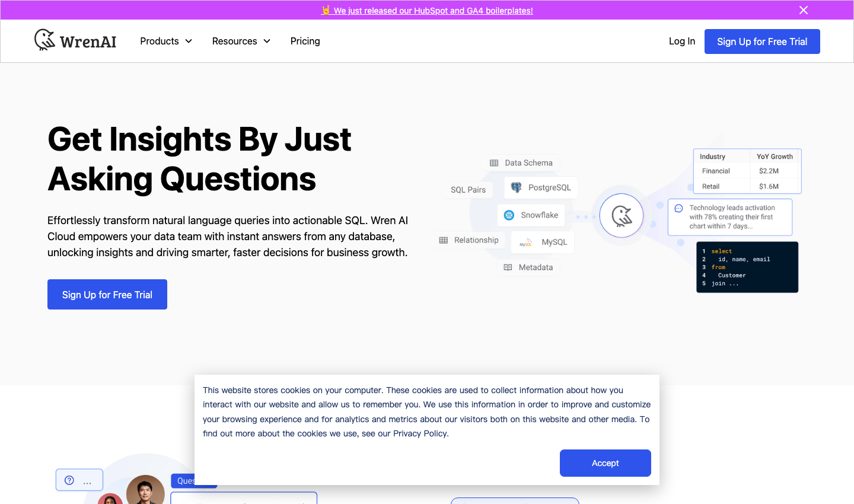Click the chat bubble icon beside Technology insight
The image size is (854, 504).
(x=678, y=208)
